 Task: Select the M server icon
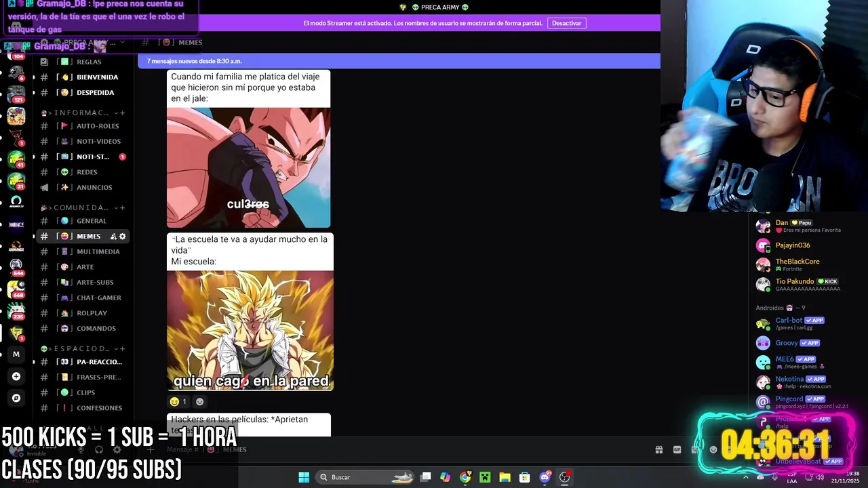(x=16, y=354)
